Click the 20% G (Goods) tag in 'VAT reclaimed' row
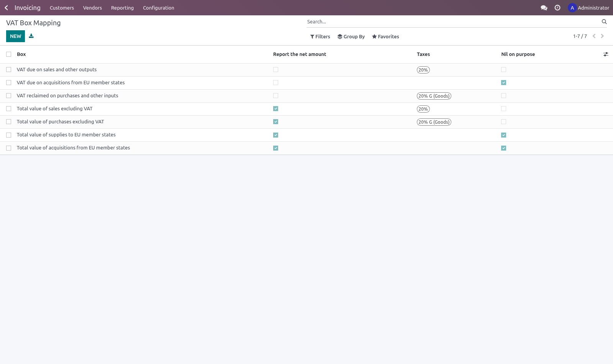The image size is (613, 364). (x=434, y=96)
